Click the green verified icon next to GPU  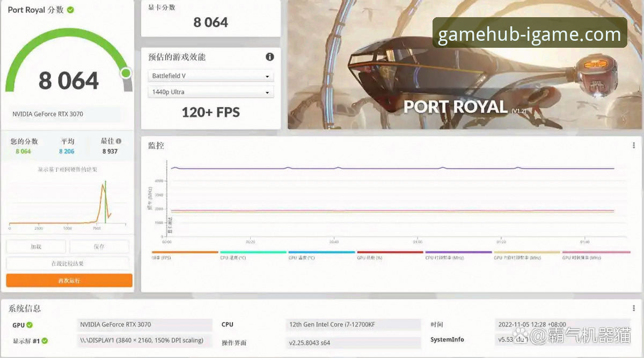click(30, 325)
